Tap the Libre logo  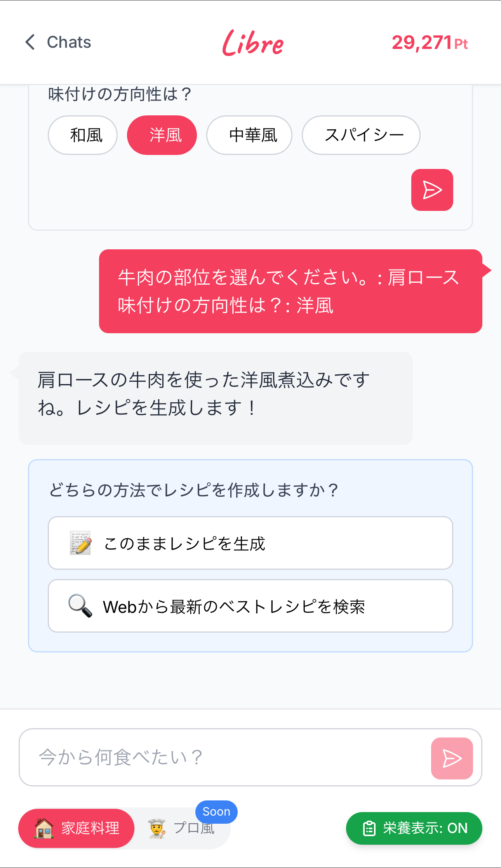[253, 43]
